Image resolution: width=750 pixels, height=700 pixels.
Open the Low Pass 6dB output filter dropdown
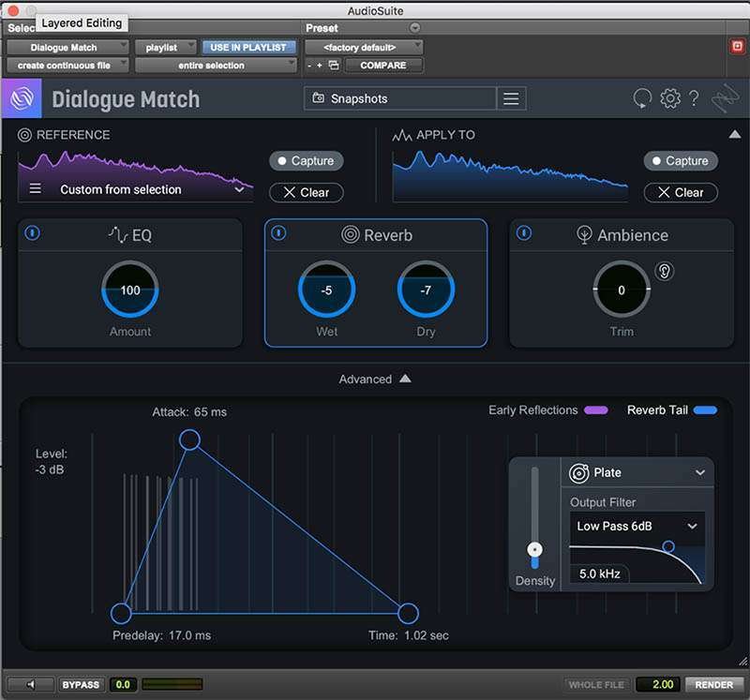click(x=637, y=526)
